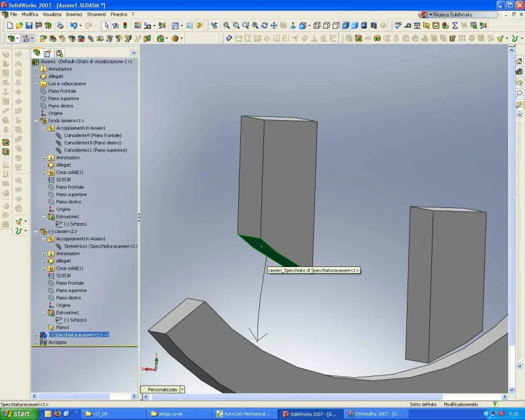
Task: Open the Inserisci menu
Action: coord(74,14)
